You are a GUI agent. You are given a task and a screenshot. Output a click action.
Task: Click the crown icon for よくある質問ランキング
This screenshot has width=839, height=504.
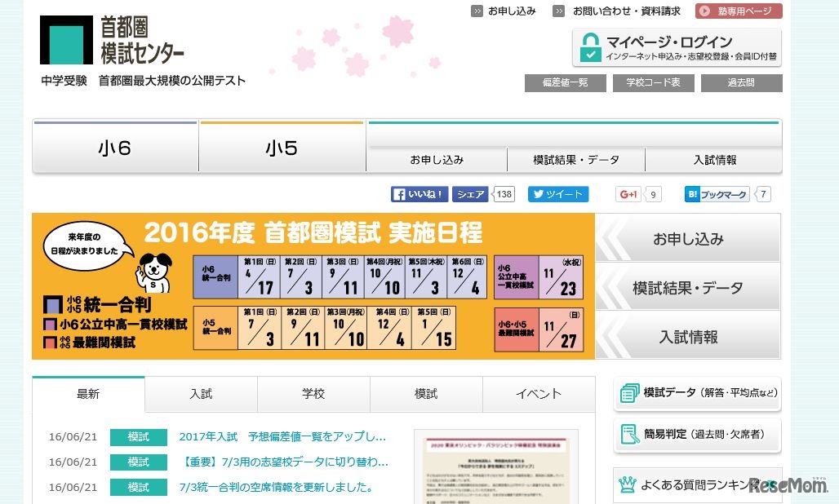point(628,484)
